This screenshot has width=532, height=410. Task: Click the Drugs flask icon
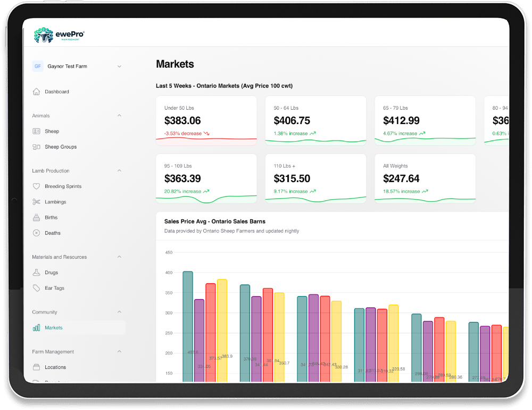coord(36,273)
